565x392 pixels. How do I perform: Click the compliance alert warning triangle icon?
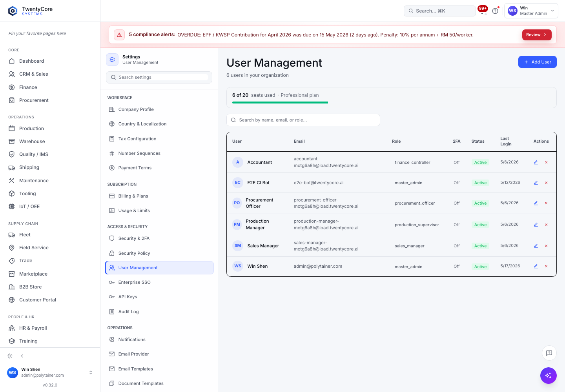point(119,35)
